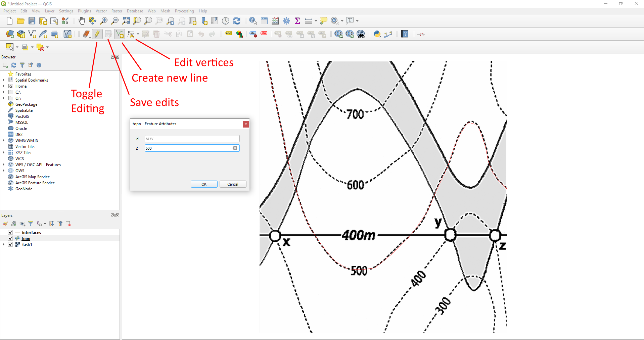Select GeoPackage in the Browser tree

pyautogui.click(x=26, y=104)
